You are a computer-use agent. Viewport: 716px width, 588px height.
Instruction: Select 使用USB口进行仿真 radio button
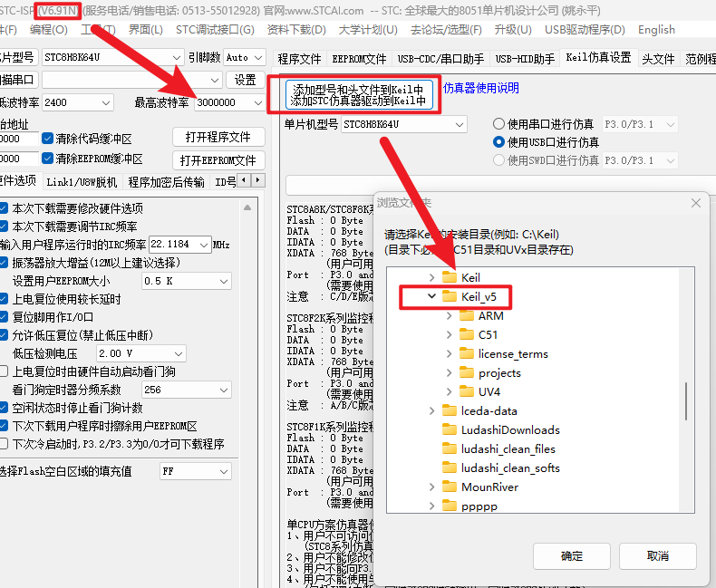click(x=498, y=142)
